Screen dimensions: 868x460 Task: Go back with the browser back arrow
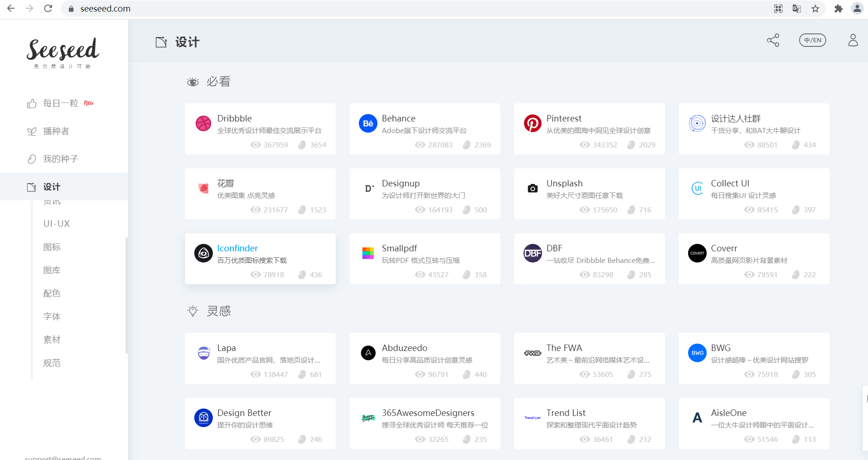point(11,8)
